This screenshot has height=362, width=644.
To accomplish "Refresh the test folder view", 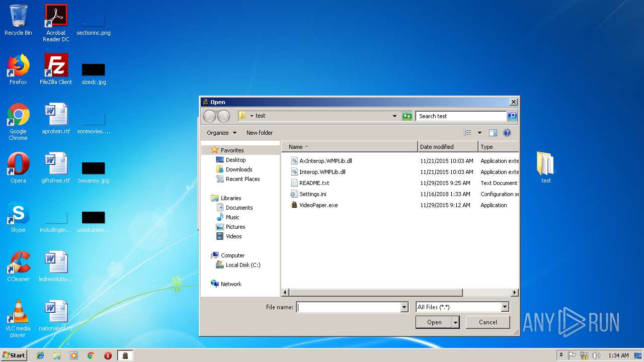I will 407,116.
